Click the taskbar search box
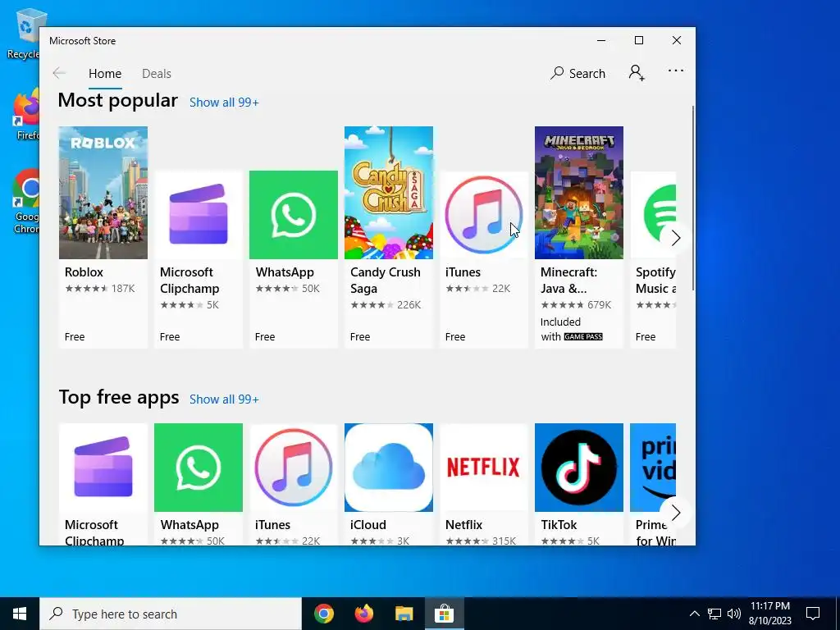 (x=171, y=614)
